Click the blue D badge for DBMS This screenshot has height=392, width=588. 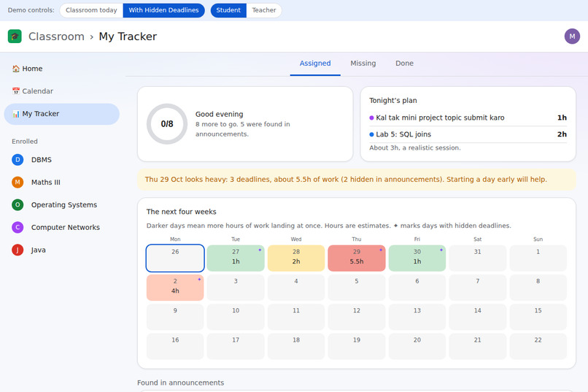coord(18,160)
